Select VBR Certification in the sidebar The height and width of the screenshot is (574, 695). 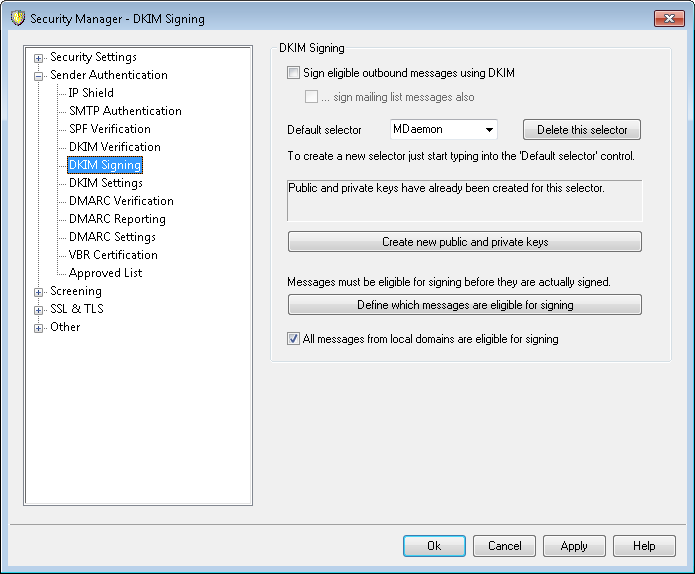113,255
